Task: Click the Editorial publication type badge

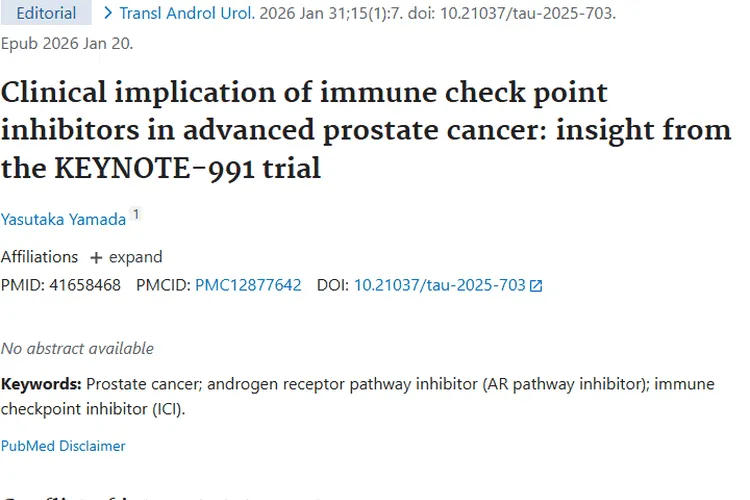Action: (46, 13)
